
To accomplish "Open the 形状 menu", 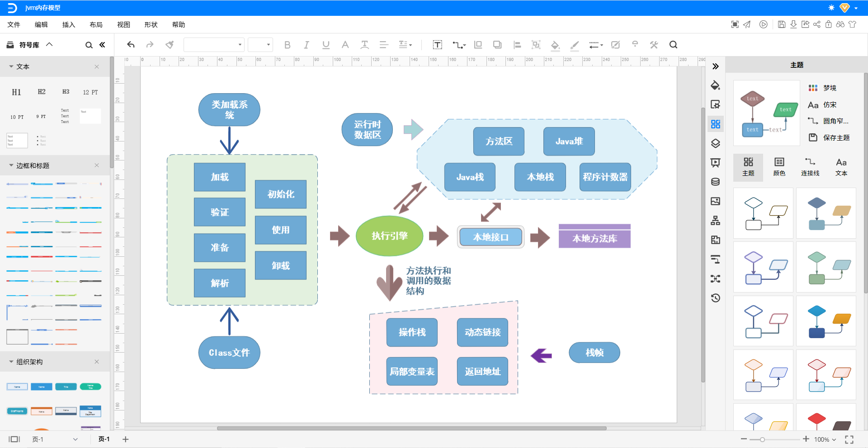I will click(x=151, y=24).
